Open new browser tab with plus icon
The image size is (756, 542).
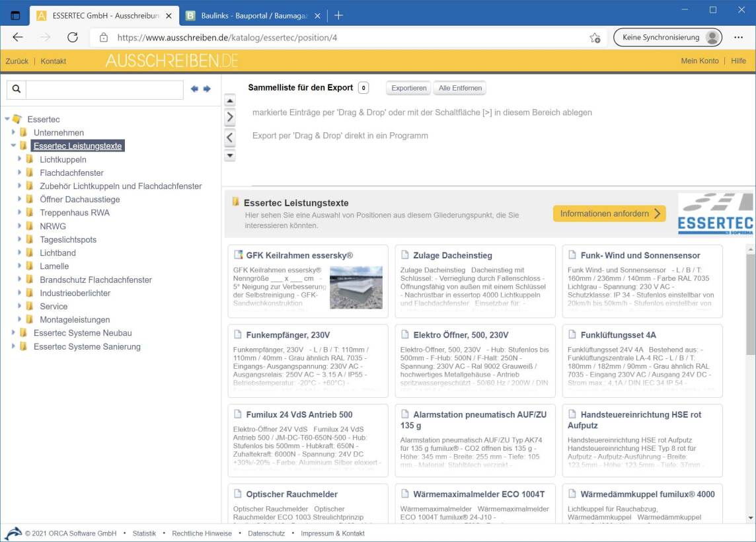pyautogui.click(x=338, y=15)
